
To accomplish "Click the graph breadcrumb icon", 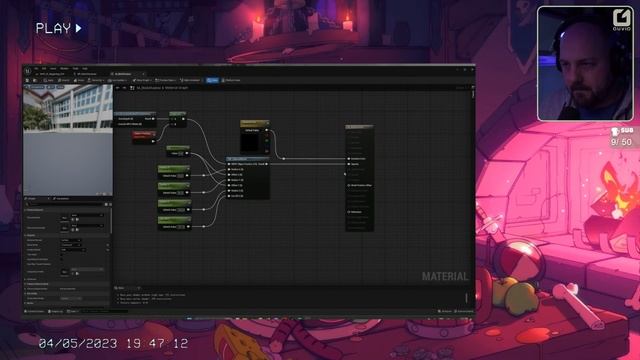I will 131,88.
